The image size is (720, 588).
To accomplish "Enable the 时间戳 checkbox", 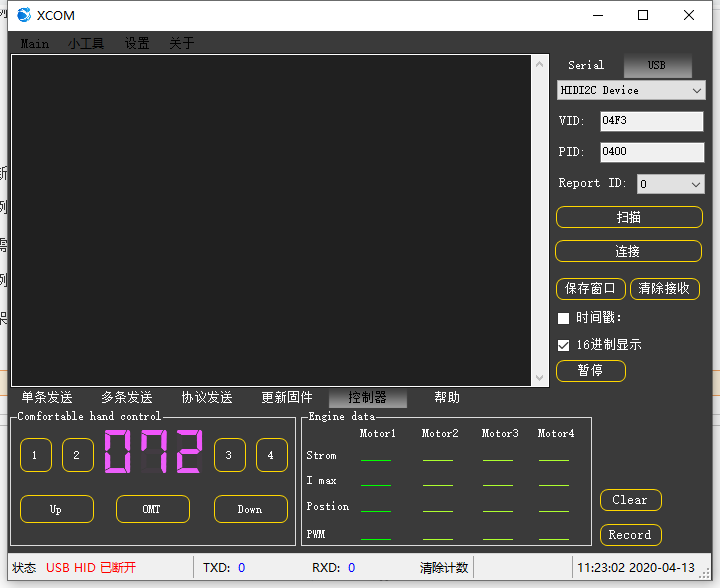I will pyautogui.click(x=563, y=318).
